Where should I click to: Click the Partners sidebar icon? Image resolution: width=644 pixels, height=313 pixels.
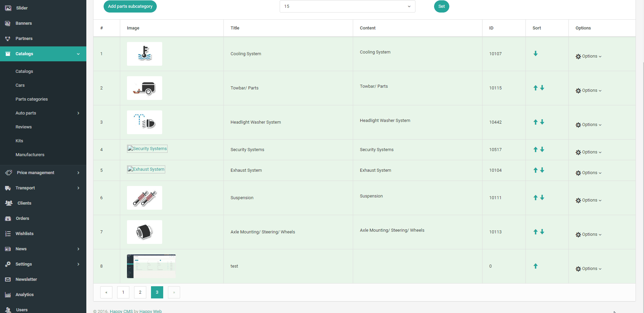coord(8,39)
